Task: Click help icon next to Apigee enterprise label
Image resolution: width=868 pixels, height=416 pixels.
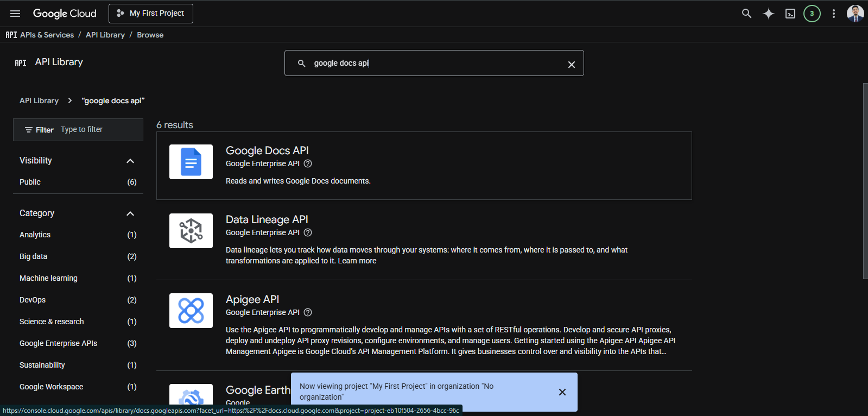Action: point(308,312)
